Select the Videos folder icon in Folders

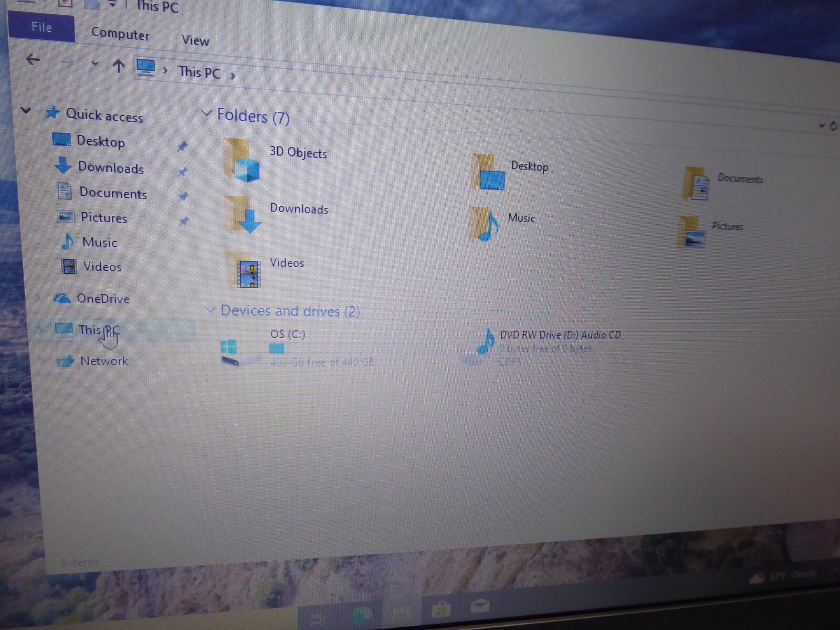pyautogui.click(x=244, y=270)
